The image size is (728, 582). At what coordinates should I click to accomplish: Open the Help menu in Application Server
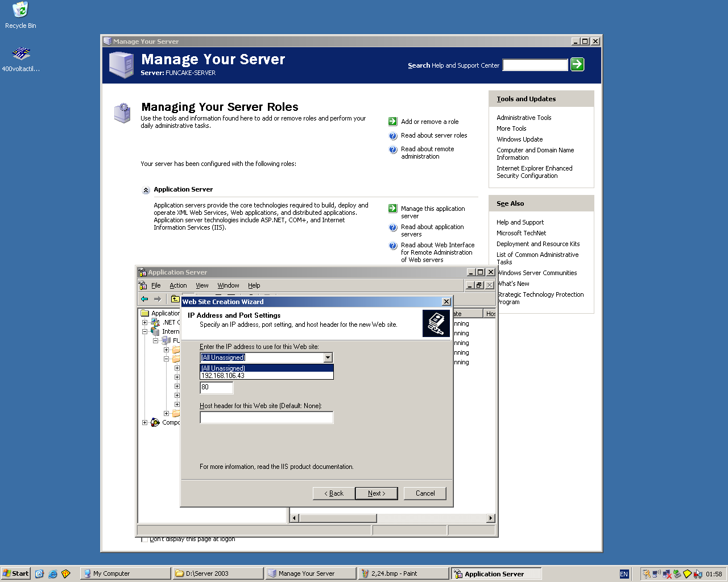254,285
